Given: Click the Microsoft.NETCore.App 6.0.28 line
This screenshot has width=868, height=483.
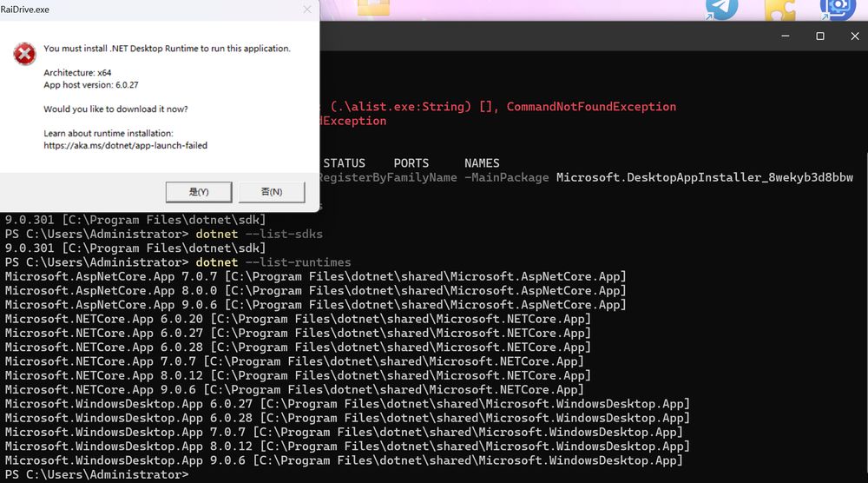Looking at the screenshot, I should point(298,347).
